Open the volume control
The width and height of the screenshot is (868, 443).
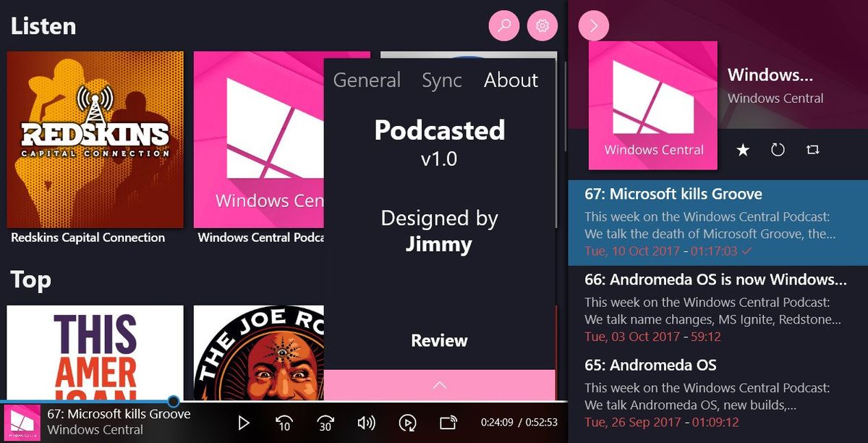point(367,422)
